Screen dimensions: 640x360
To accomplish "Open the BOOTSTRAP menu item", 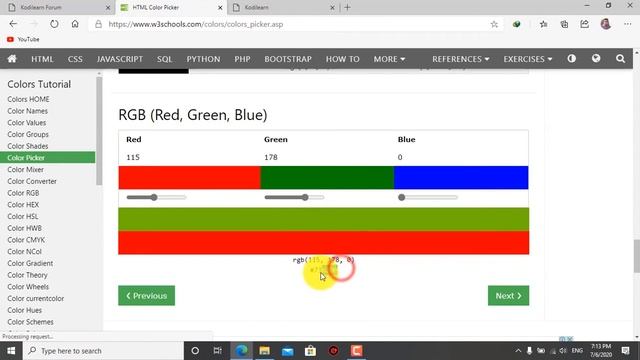I will tap(288, 59).
